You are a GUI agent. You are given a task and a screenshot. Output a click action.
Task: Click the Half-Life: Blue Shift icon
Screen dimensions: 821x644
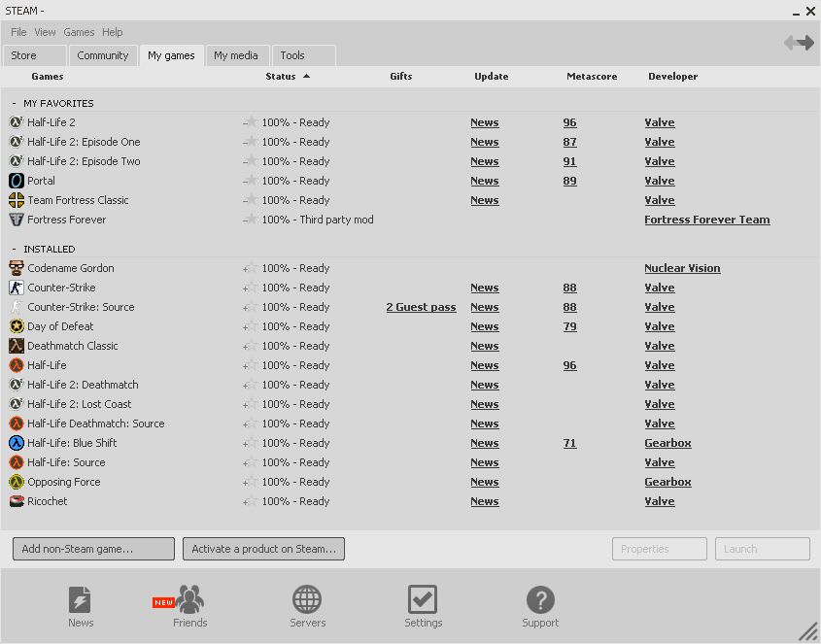click(17, 443)
